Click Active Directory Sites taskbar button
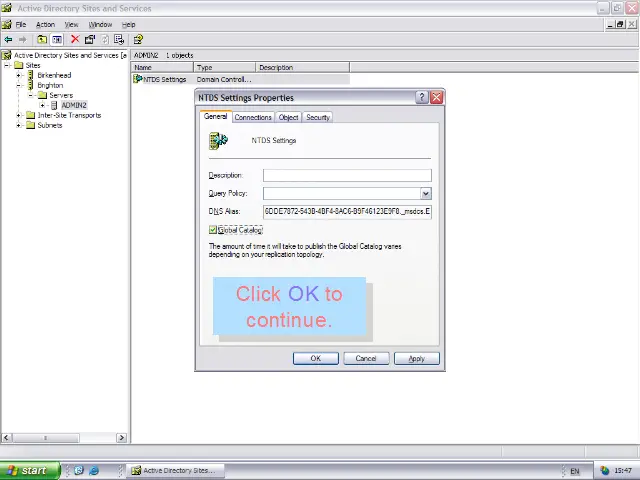 point(176,471)
